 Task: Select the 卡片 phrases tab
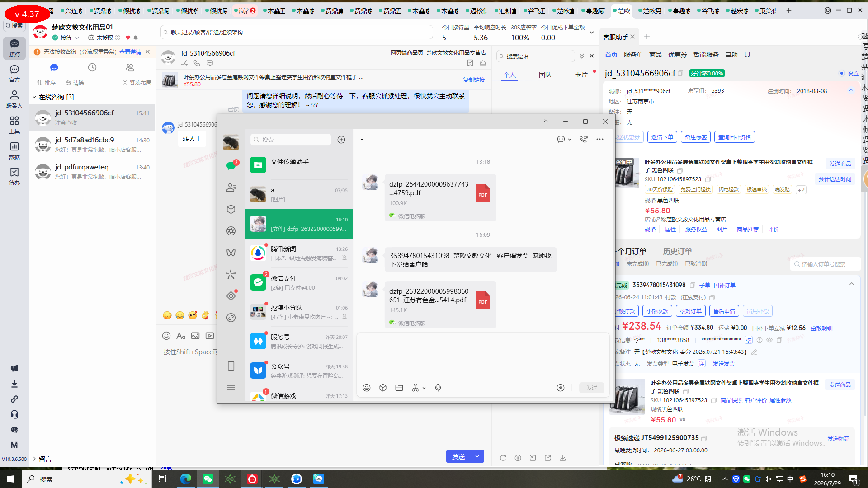point(581,75)
